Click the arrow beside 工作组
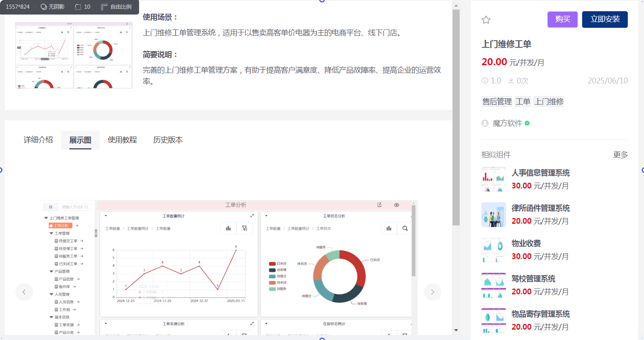 click(x=74, y=309)
